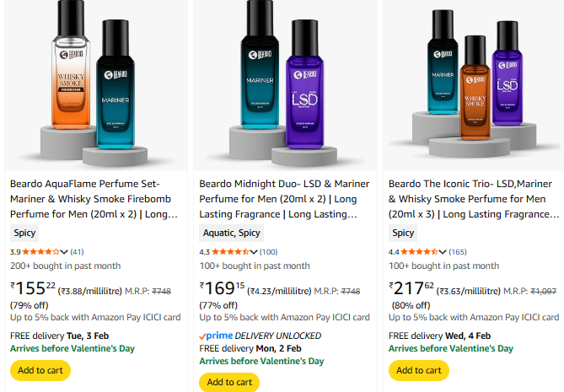
Task: Expand rating breakdown arrow for Midnight Duo
Action: [x=253, y=251]
